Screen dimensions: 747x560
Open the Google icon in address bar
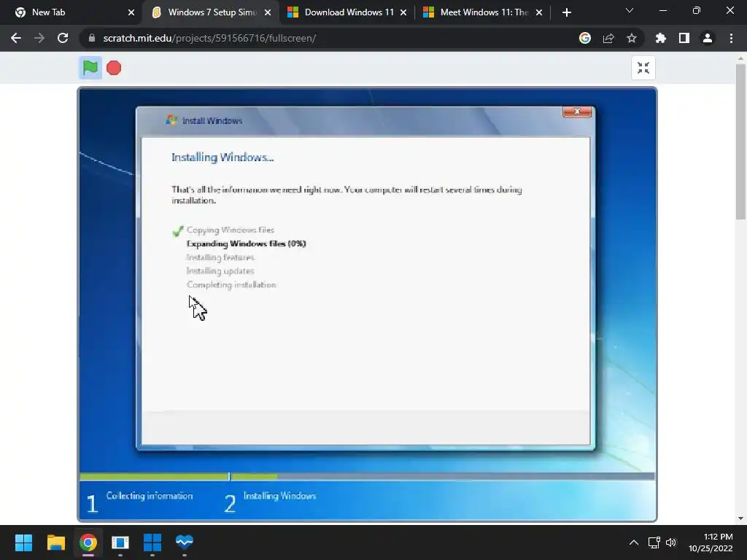[585, 38]
